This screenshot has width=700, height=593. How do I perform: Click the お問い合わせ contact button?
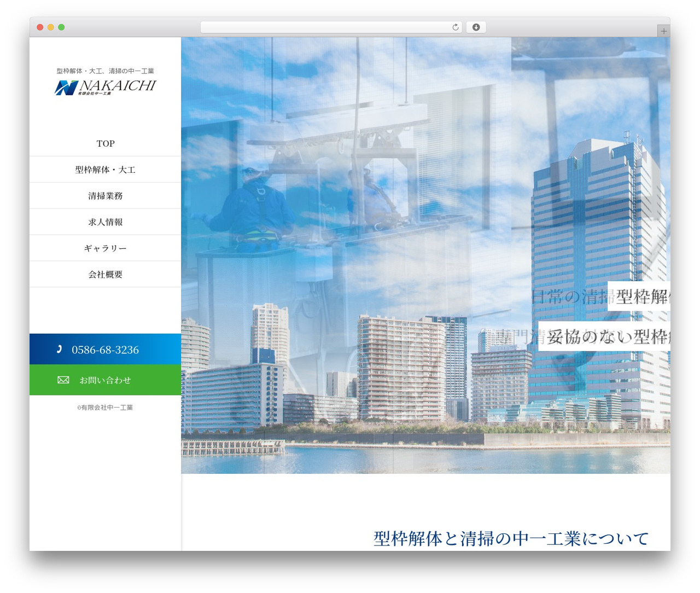tap(105, 380)
